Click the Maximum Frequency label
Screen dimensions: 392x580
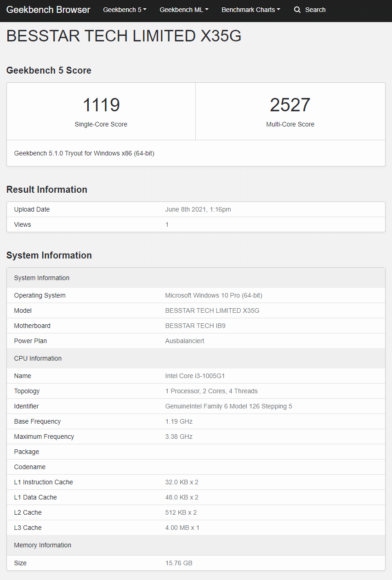(44, 436)
